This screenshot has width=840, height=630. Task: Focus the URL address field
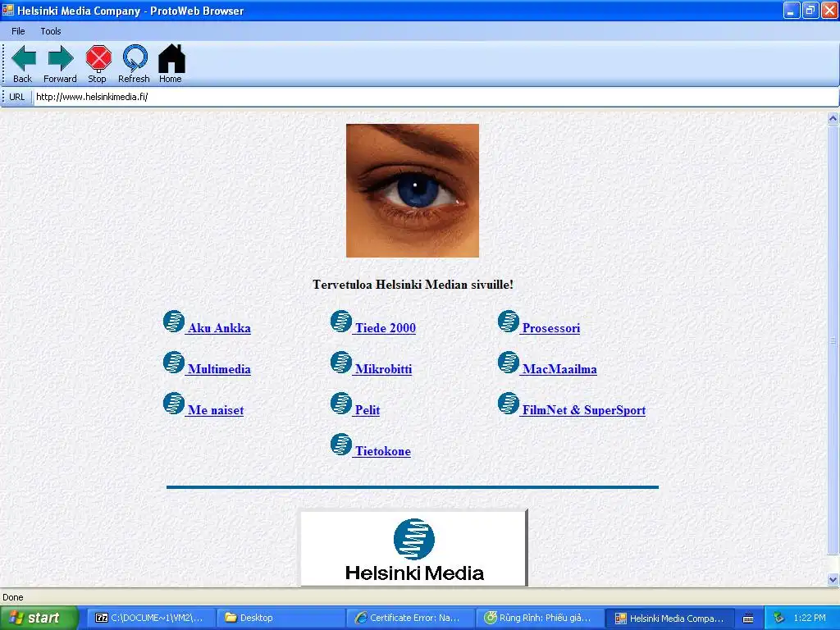pos(436,97)
